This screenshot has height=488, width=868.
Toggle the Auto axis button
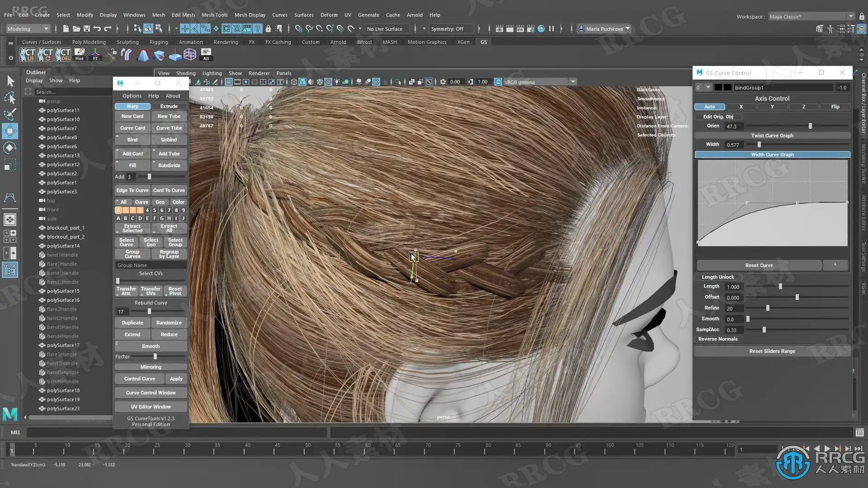pyautogui.click(x=709, y=107)
